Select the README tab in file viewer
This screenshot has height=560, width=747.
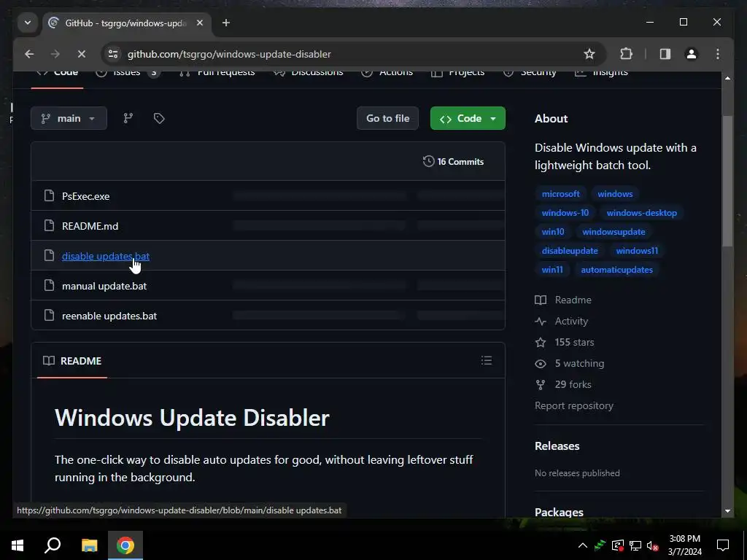(x=72, y=360)
